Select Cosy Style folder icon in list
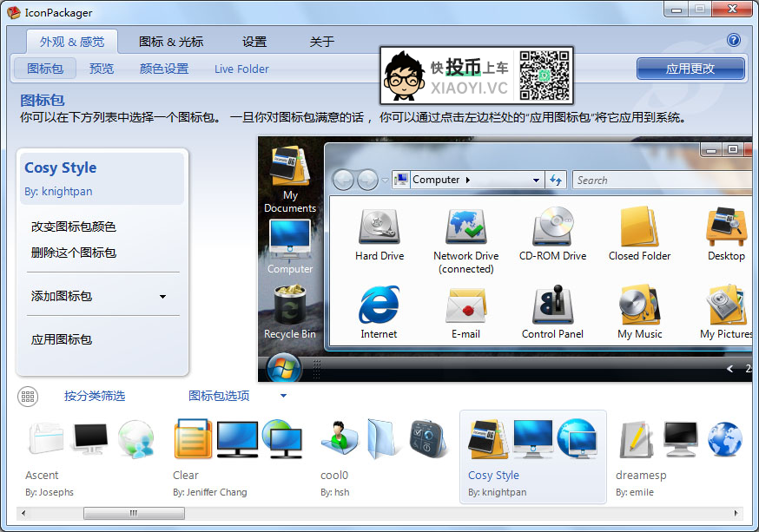Image resolution: width=759 pixels, height=532 pixels. pos(488,439)
